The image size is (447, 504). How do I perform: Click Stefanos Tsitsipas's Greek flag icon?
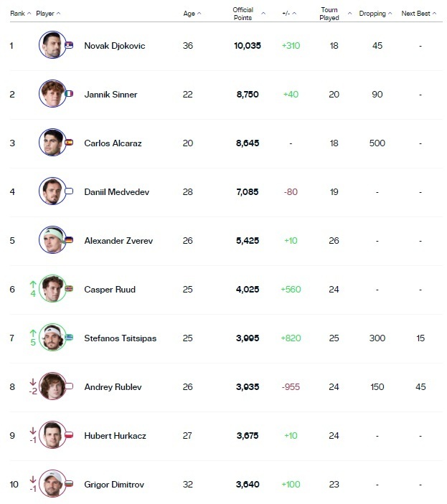click(69, 338)
